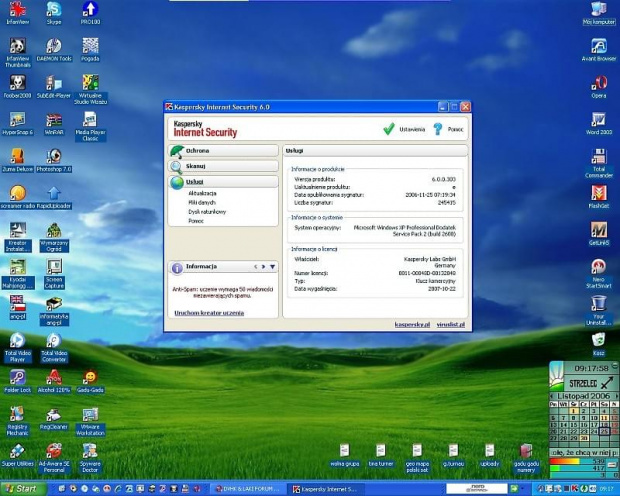Image resolution: width=620 pixels, height=496 pixels.
Task: Show previous Informacja message
Action: 255,267
